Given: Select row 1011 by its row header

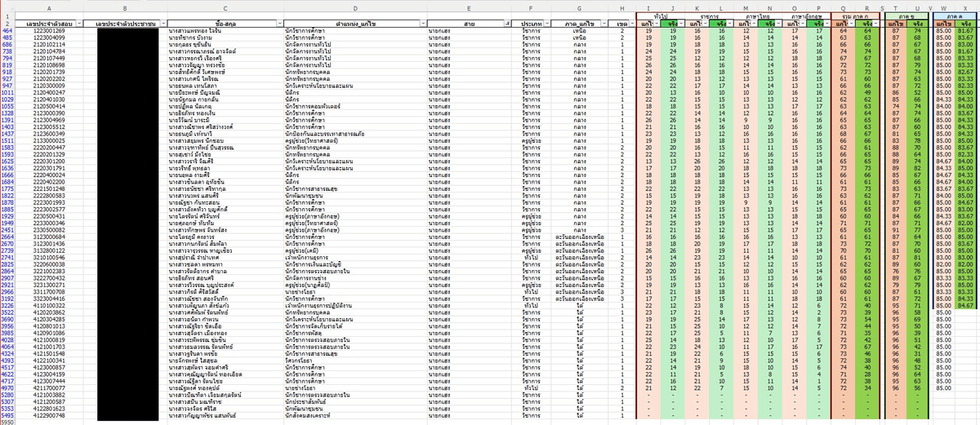Looking at the screenshot, I should (8, 93).
